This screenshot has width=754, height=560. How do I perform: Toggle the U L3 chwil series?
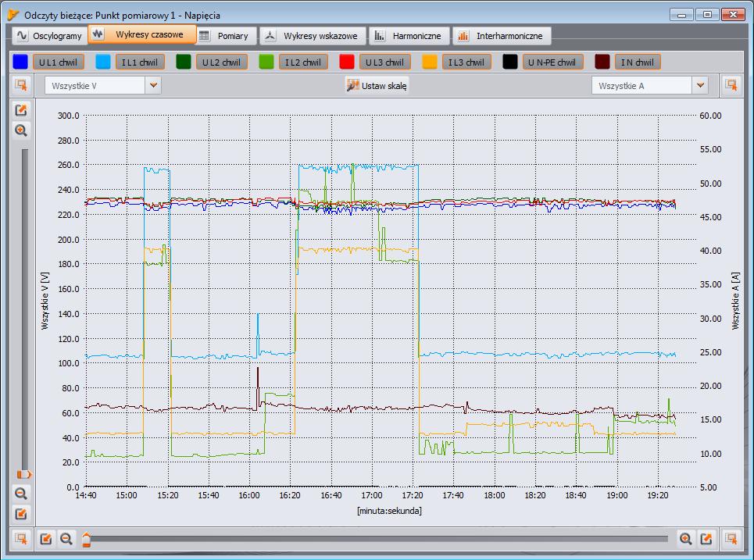[384, 62]
